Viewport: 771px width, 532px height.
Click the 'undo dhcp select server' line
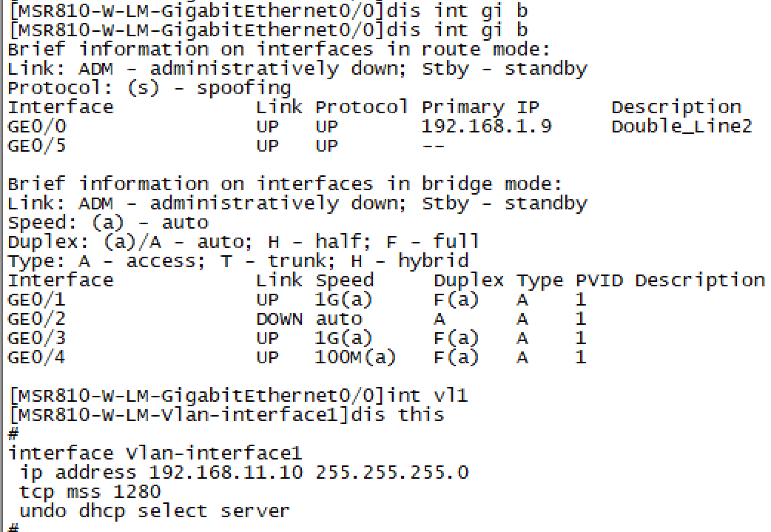pos(154,511)
